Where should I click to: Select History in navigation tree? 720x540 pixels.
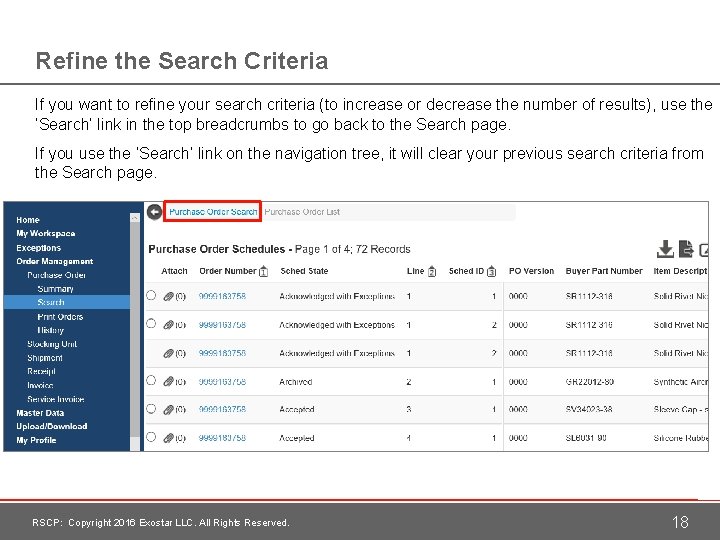[51, 330]
